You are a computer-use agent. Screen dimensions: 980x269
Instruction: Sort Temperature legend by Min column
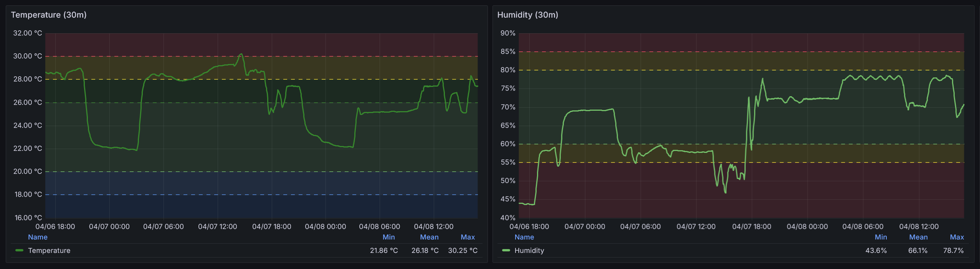[x=388, y=237]
